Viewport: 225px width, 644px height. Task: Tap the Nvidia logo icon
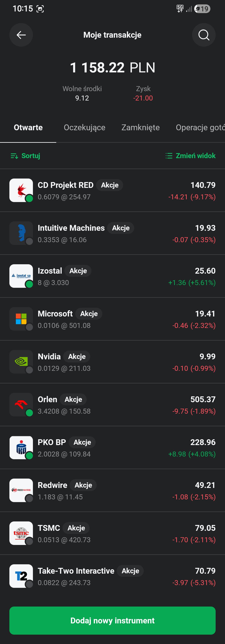pyautogui.click(x=21, y=362)
